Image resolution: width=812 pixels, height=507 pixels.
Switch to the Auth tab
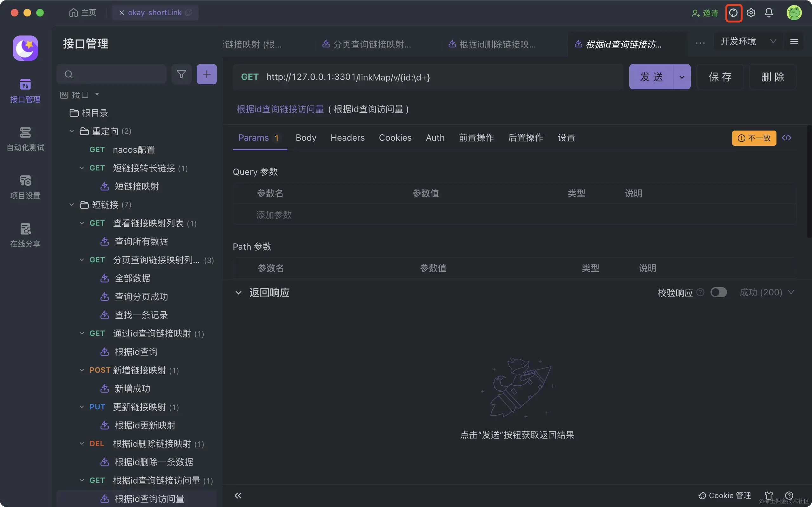435,138
